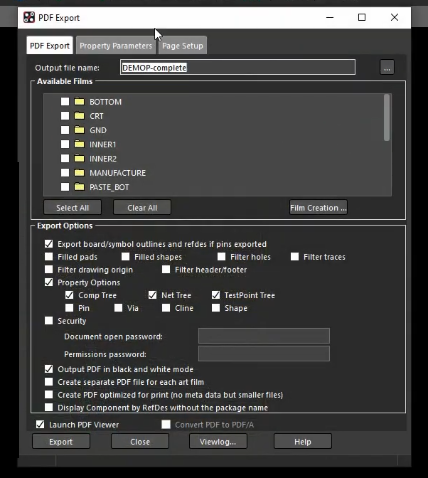Uncheck Export board/symbol outlines and refdes option
The image size is (428, 478).
point(49,244)
